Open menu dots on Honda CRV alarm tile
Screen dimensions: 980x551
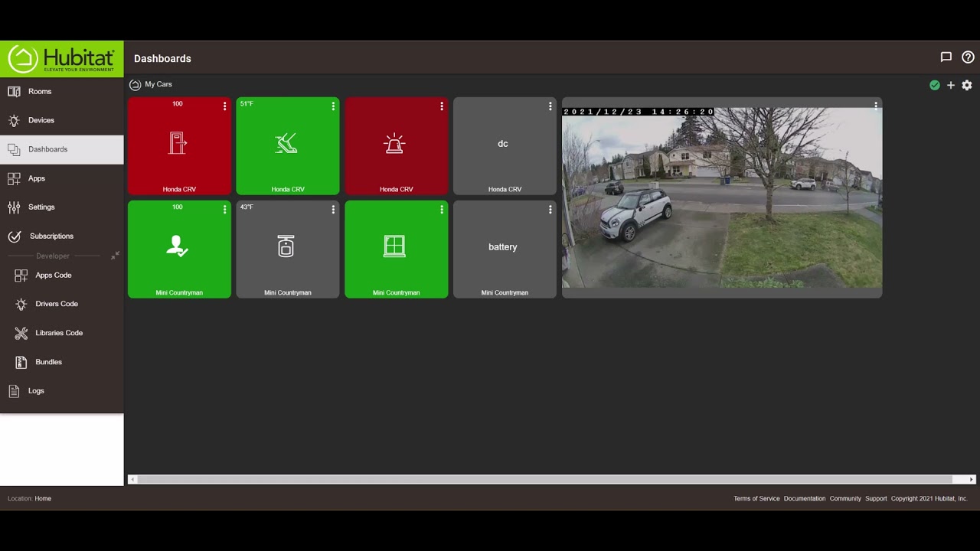click(442, 106)
